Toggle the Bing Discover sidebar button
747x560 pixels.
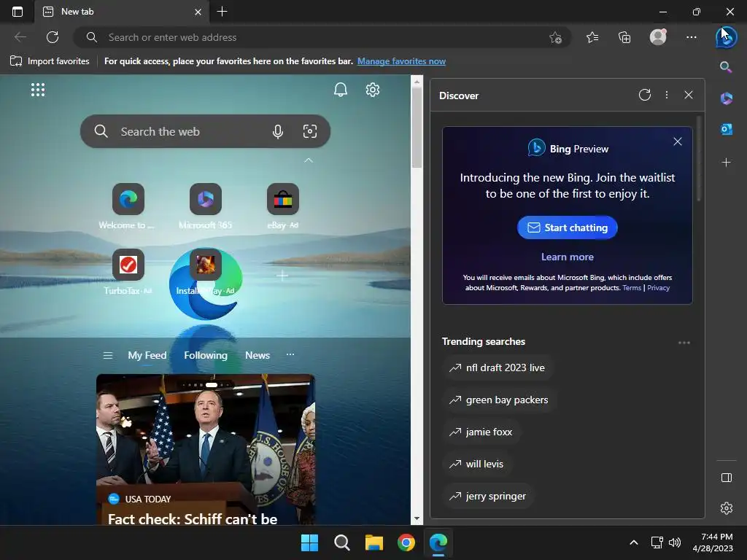tap(726, 38)
